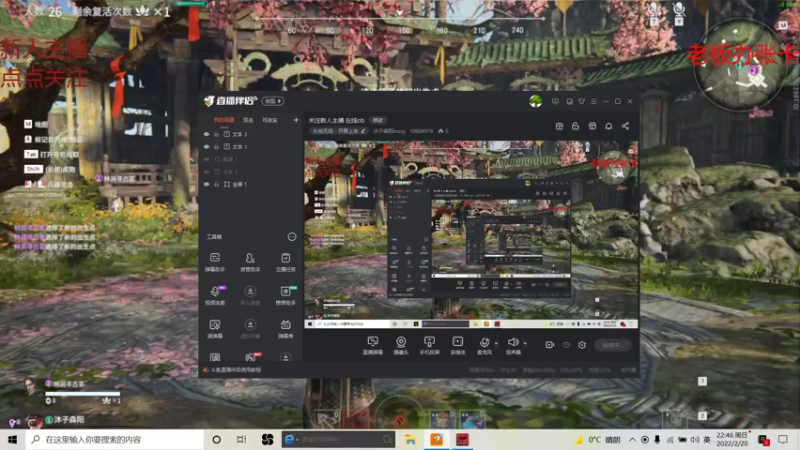Switch to the second scene tab

[x=248, y=120]
